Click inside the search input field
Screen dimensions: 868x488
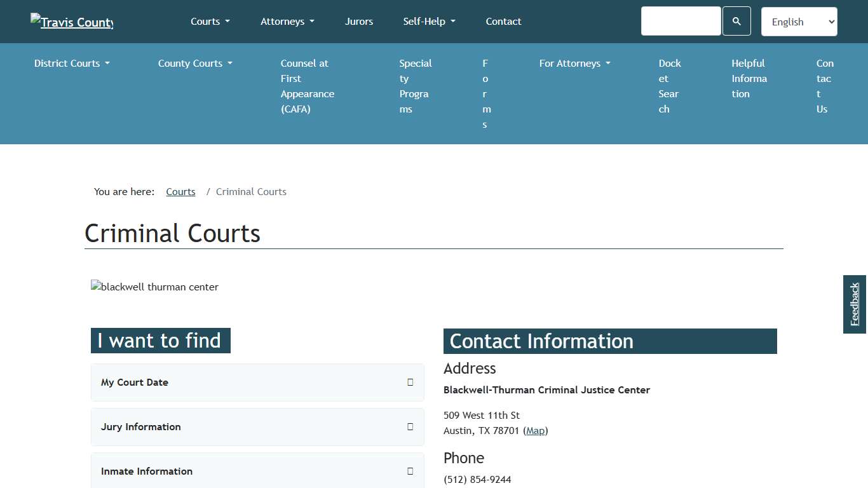coord(681,21)
